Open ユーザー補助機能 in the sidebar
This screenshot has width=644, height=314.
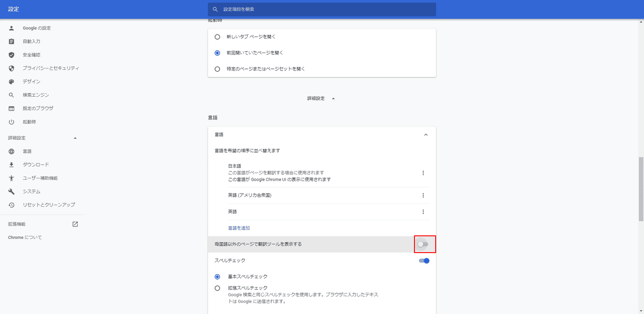(x=40, y=178)
